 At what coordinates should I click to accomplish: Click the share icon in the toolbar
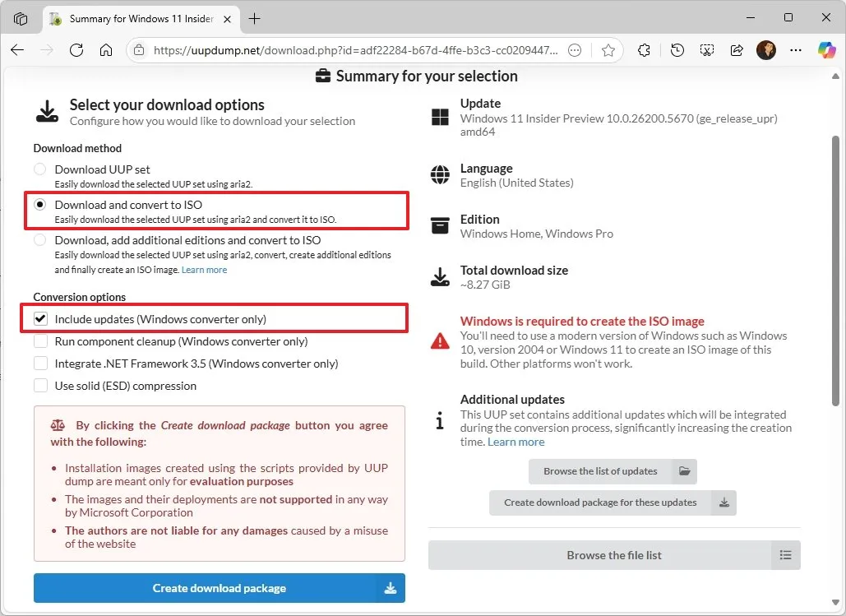pos(737,50)
